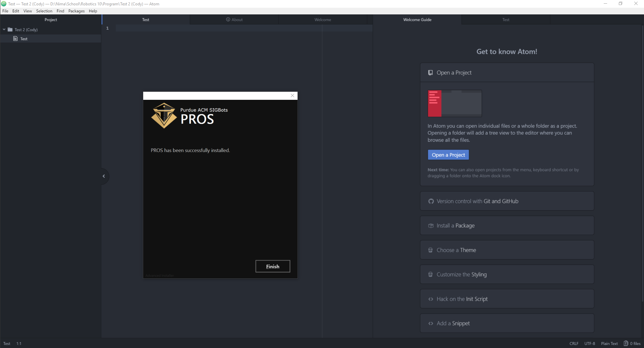
Task: Collapse the Open a Project section
Action: tap(507, 72)
